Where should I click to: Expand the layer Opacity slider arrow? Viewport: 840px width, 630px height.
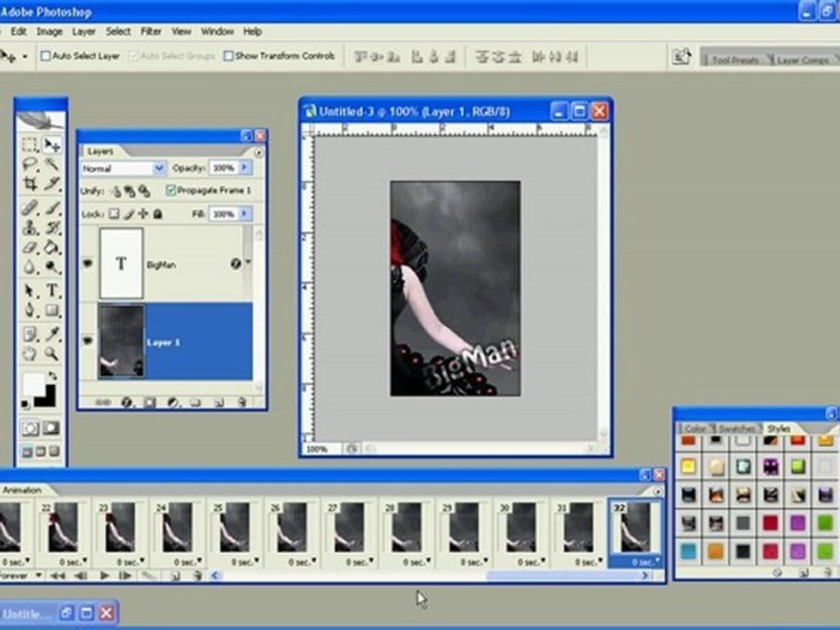(x=245, y=168)
